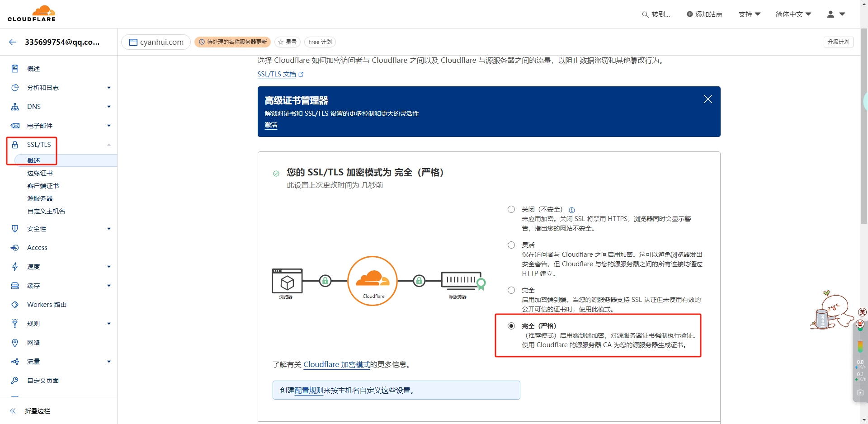Open the 配置规则 link
Image resolution: width=868 pixels, height=424 pixels.
309,391
